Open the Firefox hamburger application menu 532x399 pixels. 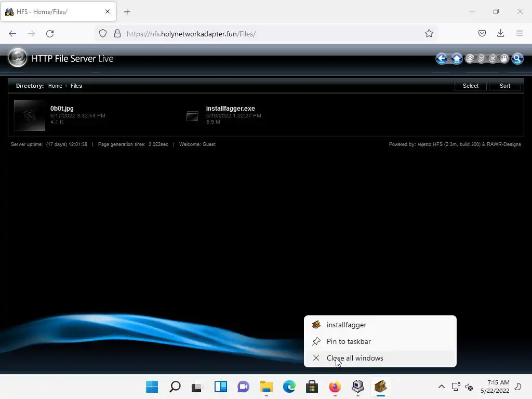click(x=520, y=33)
